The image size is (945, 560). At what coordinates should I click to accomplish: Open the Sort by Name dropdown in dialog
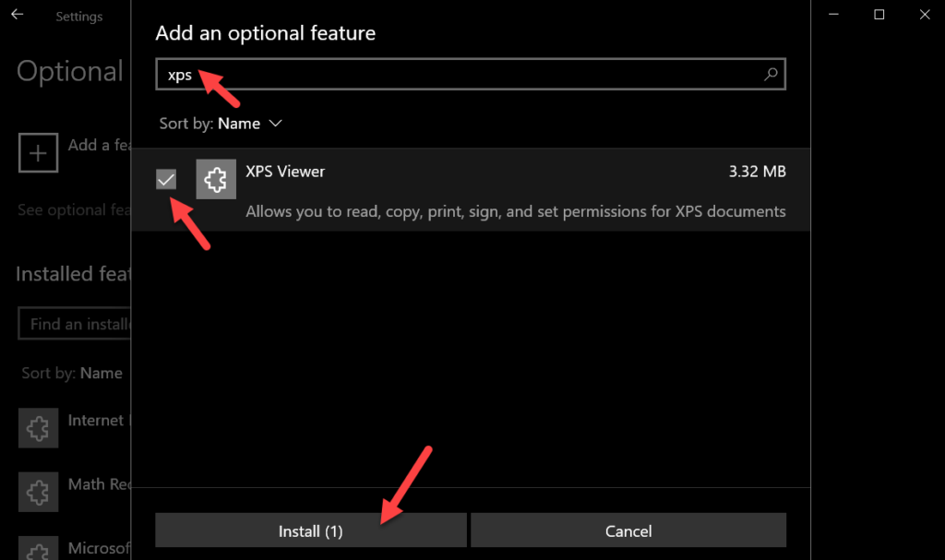tap(221, 124)
